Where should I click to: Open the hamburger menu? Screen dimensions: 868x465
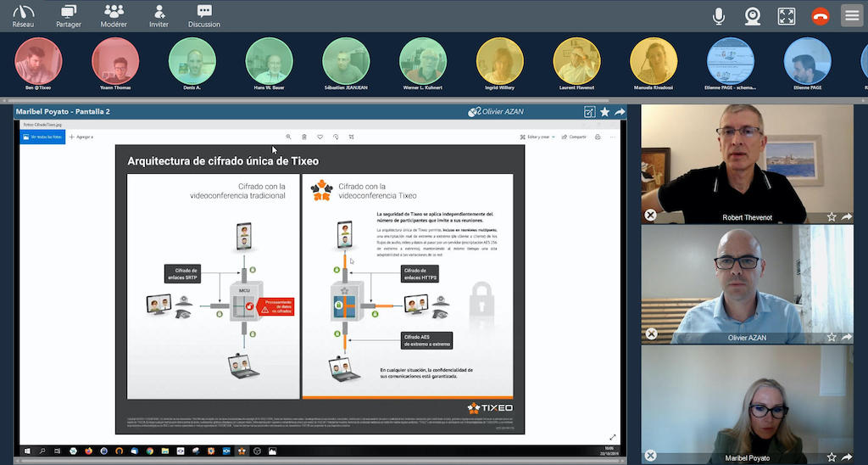tap(852, 15)
